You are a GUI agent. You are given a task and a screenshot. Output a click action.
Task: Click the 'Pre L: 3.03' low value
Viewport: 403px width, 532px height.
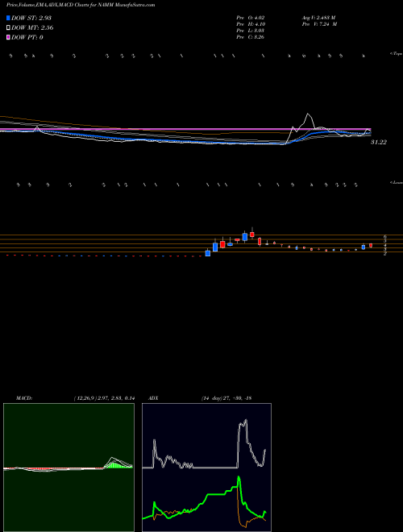pyautogui.click(x=251, y=31)
